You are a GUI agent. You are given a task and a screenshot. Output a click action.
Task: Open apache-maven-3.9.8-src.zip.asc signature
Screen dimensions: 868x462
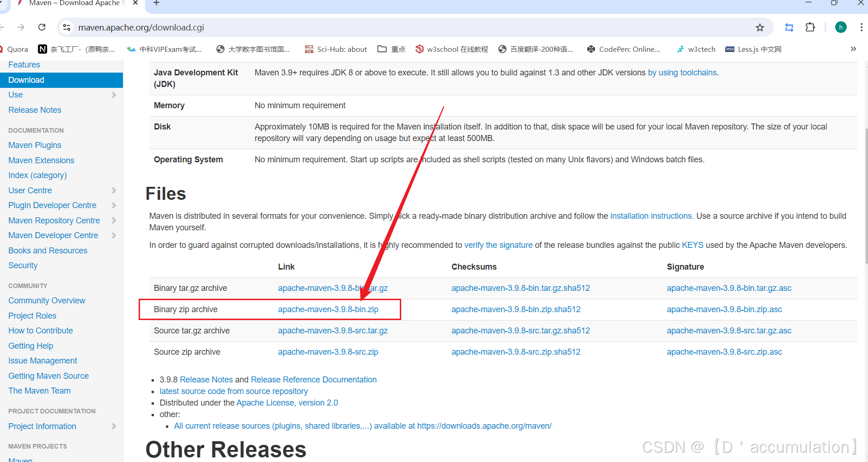[724, 352]
